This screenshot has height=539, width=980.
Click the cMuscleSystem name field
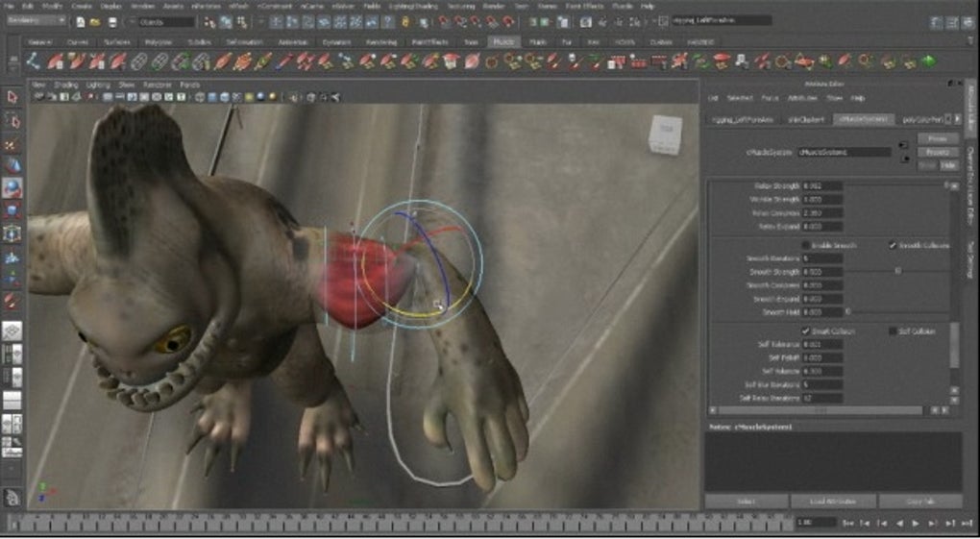(x=844, y=152)
